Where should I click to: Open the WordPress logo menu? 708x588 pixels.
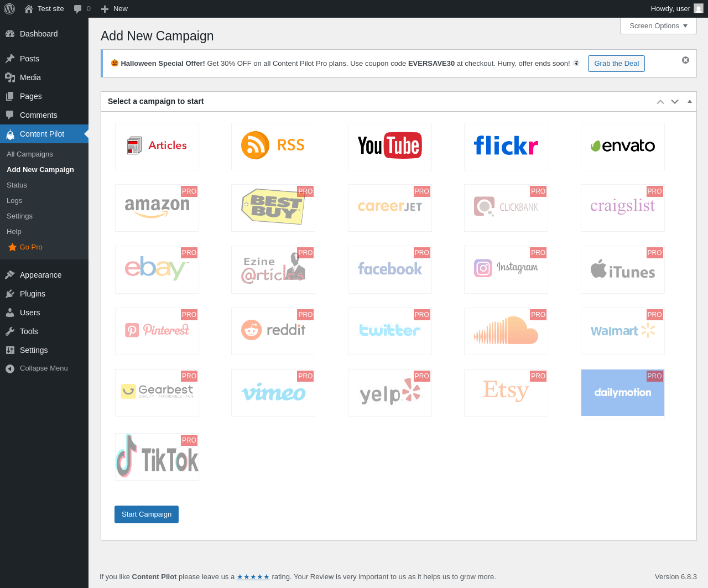tap(9, 9)
